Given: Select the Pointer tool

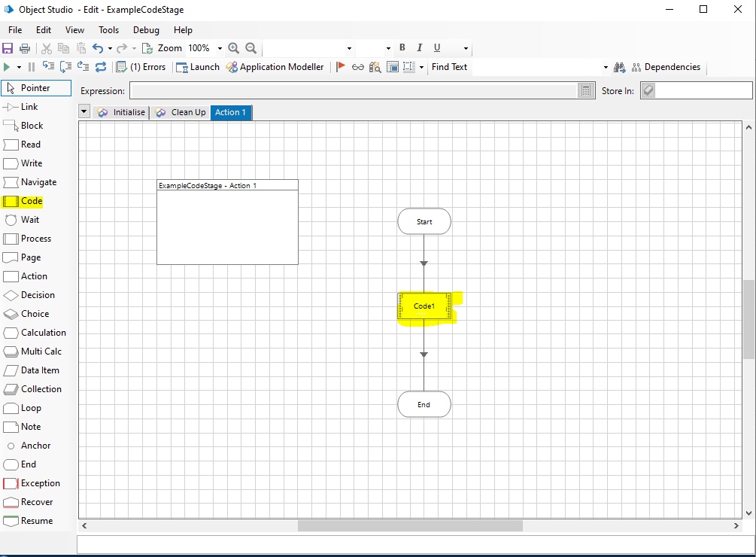Looking at the screenshot, I should 36,88.
